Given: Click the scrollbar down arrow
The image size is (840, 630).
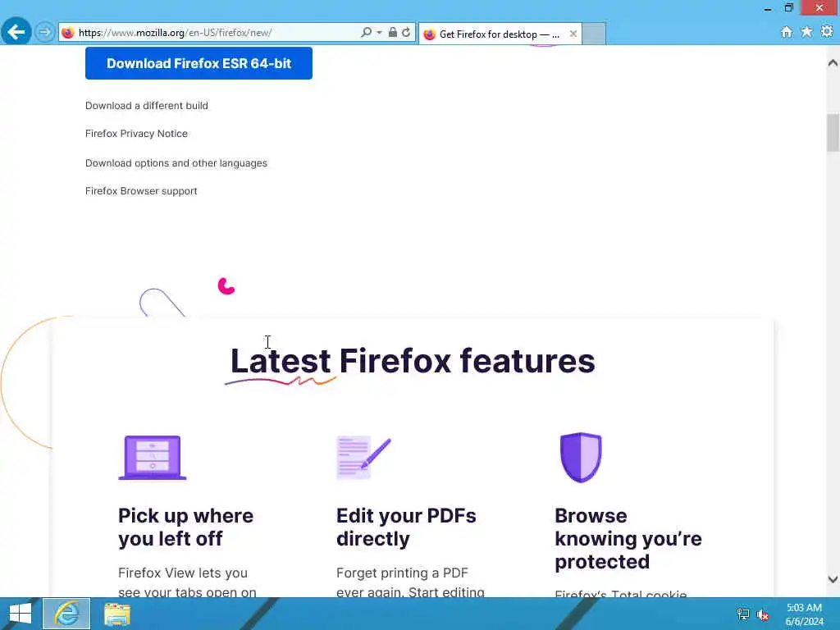Looking at the screenshot, I should 833,579.
